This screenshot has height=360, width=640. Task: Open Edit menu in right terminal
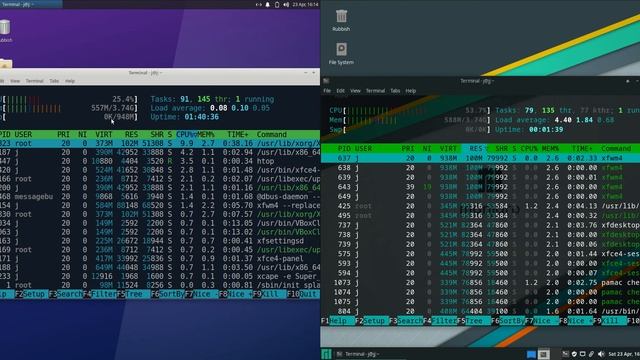coord(340,91)
